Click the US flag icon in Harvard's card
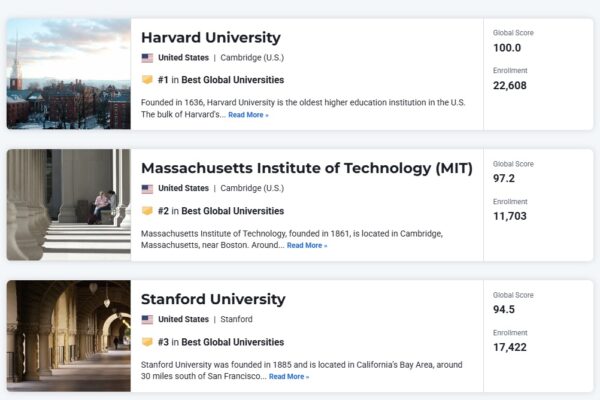This screenshot has width=600, height=400. 147,58
